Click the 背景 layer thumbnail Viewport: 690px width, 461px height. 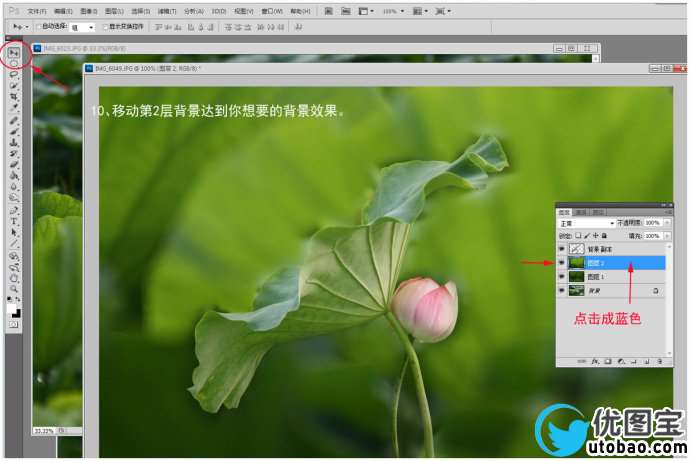(576, 290)
